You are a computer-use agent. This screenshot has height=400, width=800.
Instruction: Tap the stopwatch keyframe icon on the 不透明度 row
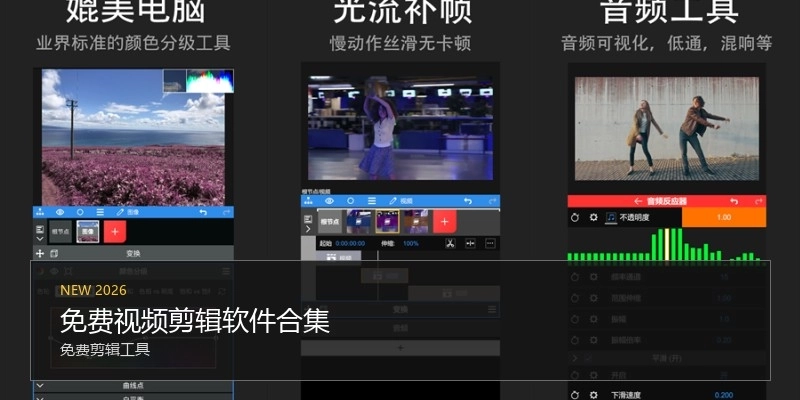[575, 217]
